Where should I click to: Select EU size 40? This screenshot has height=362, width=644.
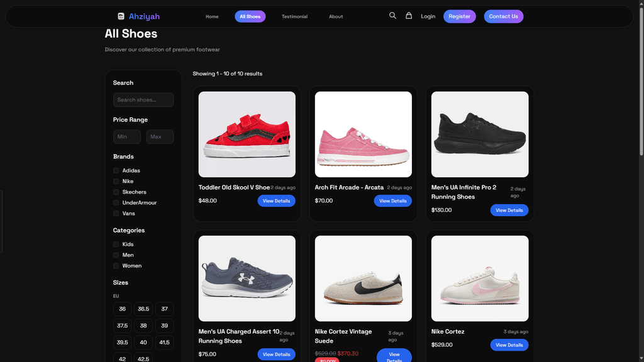point(143,343)
